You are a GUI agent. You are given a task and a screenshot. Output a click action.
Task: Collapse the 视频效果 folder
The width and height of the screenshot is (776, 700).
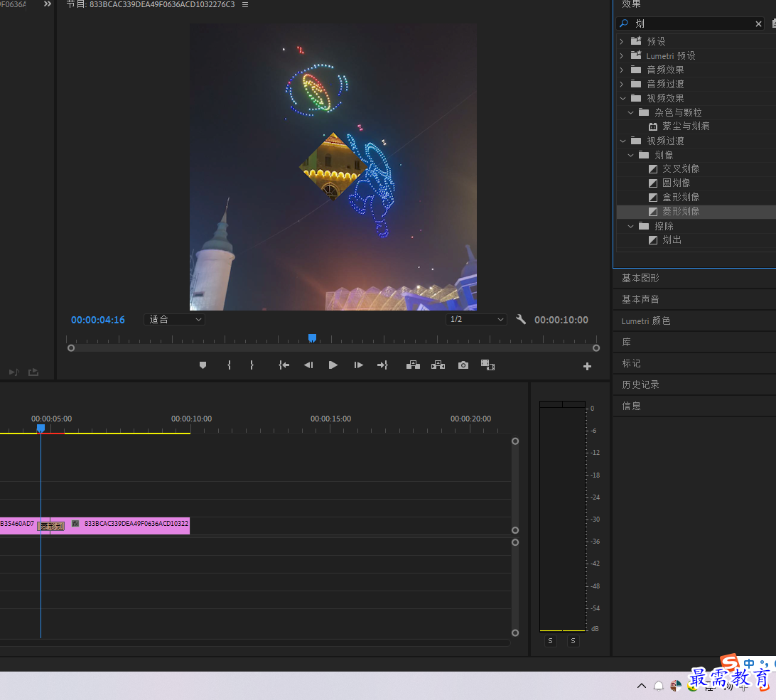623,99
